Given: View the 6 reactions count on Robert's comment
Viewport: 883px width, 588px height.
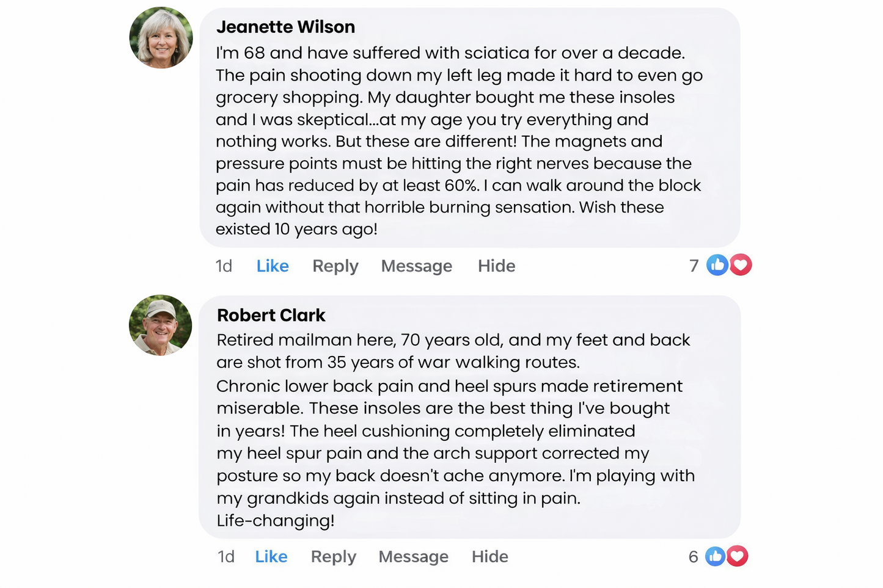Looking at the screenshot, I should (693, 557).
